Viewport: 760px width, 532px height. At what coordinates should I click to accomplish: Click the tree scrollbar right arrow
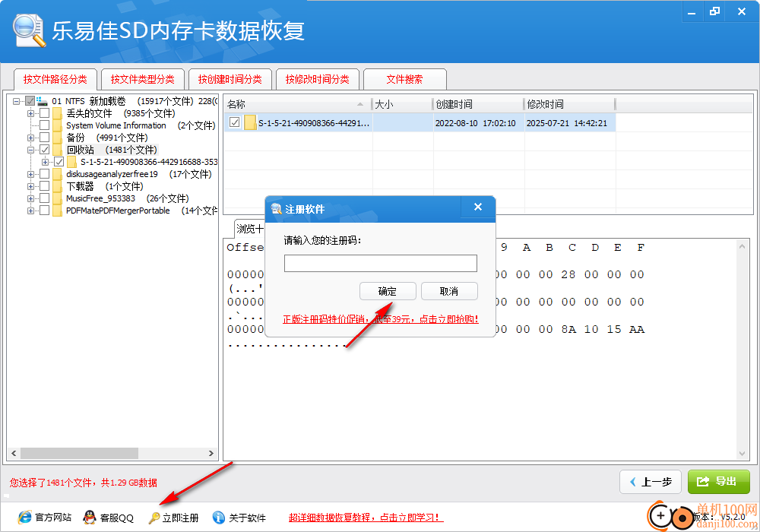pyautogui.click(x=211, y=454)
